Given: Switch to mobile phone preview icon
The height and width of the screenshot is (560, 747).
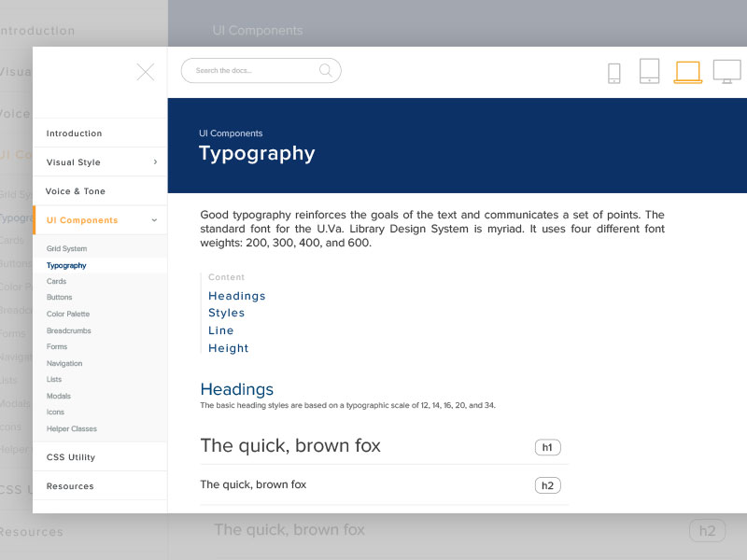Looking at the screenshot, I should click(x=614, y=74).
